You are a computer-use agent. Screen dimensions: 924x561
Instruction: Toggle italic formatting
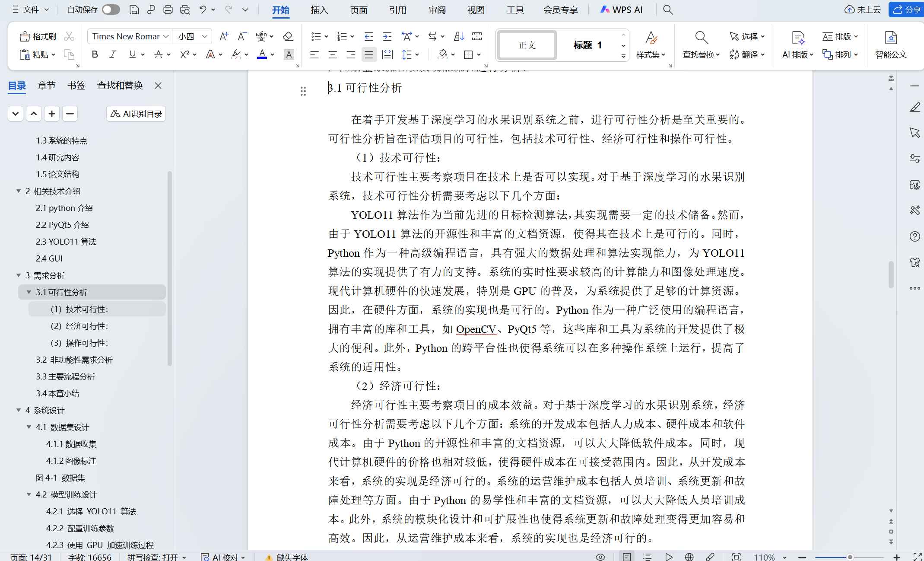113,54
